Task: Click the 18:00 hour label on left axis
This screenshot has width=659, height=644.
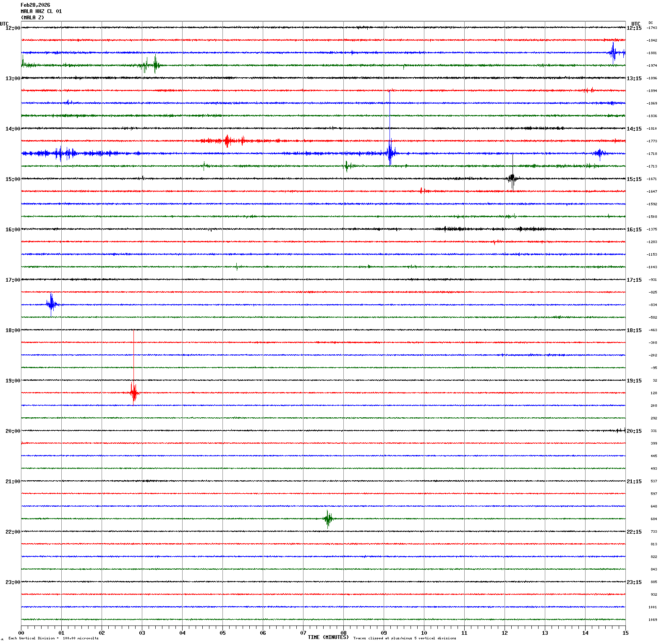Action: 13,330
